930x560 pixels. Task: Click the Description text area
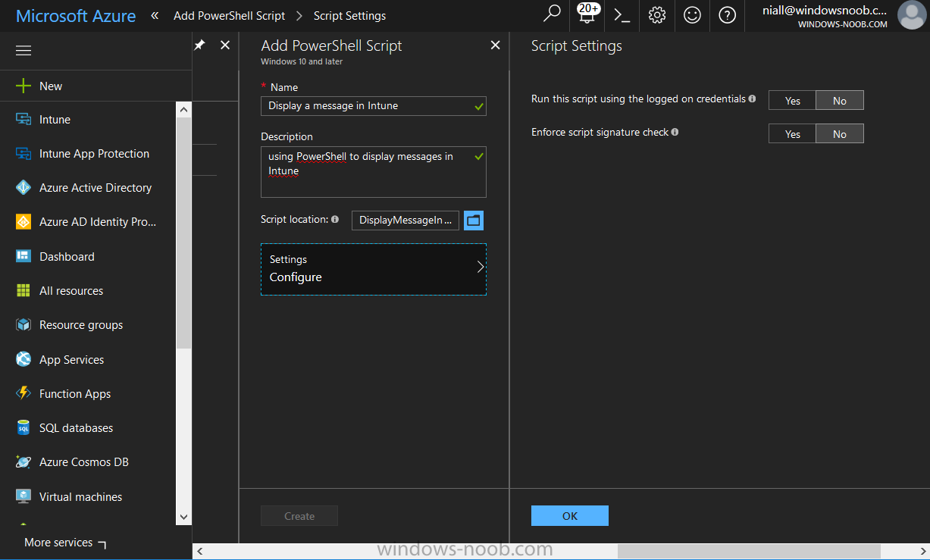(x=373, y=172)
